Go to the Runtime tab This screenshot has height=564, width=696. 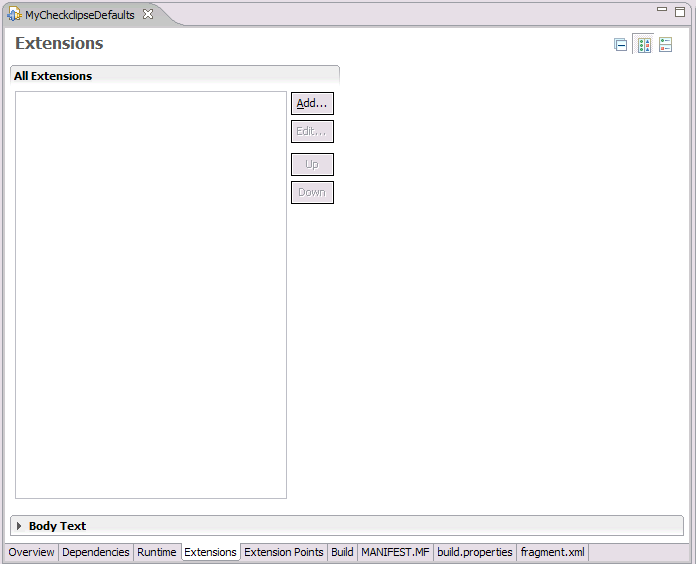(x=157, y=552)
